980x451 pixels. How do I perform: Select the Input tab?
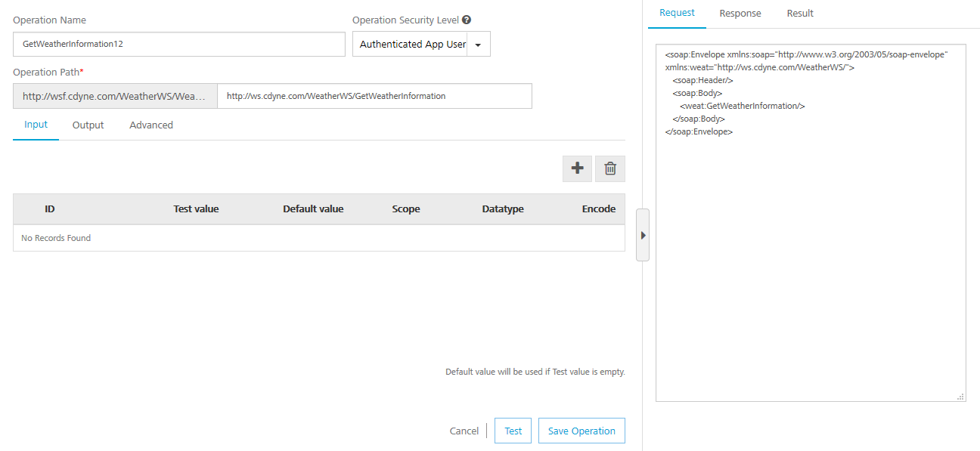pyautogui.click(x=36, y=125)
